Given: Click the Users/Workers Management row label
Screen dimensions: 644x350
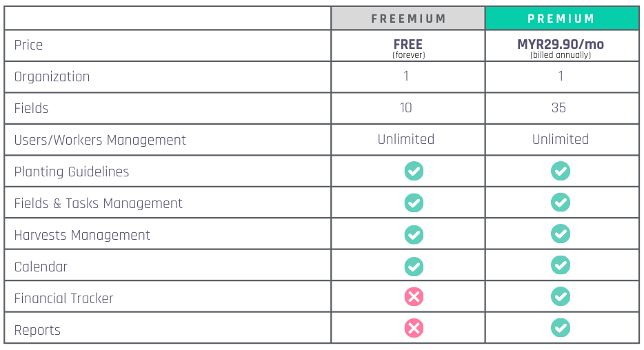Looking at the screenshot, I should (100, 140).
